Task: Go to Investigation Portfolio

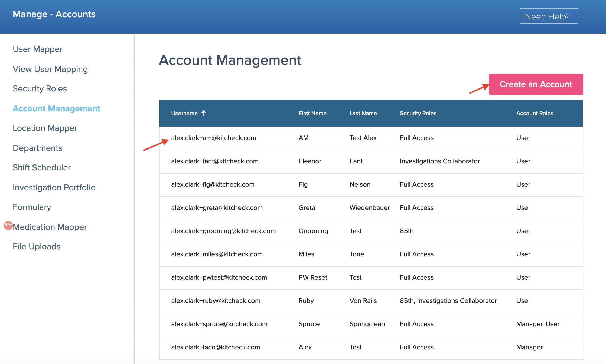Action: pos(54,188)
